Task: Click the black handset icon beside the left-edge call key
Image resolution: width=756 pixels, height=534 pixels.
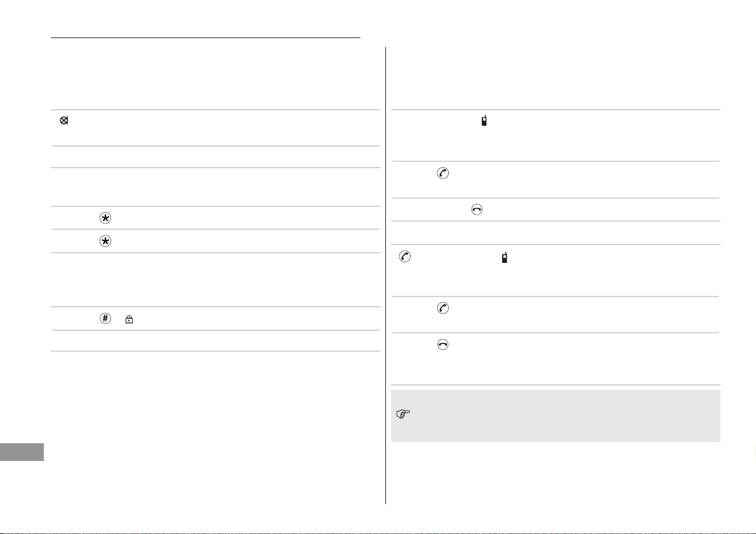Action: 505,257
